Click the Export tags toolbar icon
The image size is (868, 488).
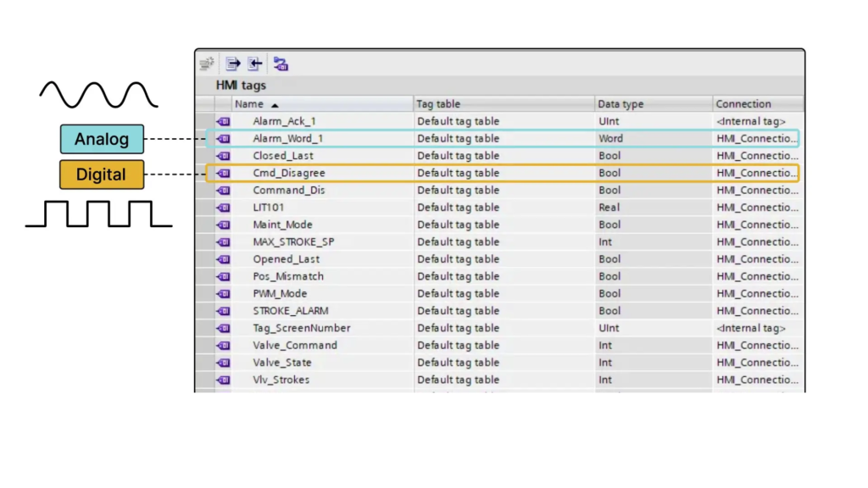233,64
